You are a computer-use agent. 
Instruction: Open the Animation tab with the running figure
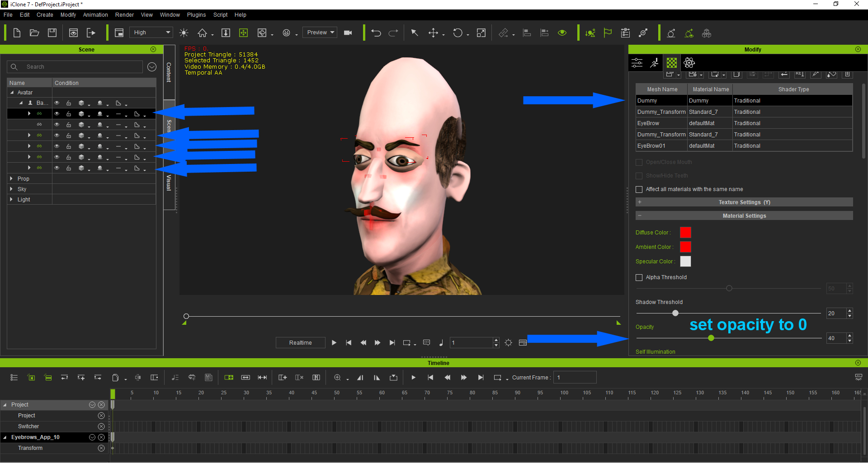tap(654, 63)
